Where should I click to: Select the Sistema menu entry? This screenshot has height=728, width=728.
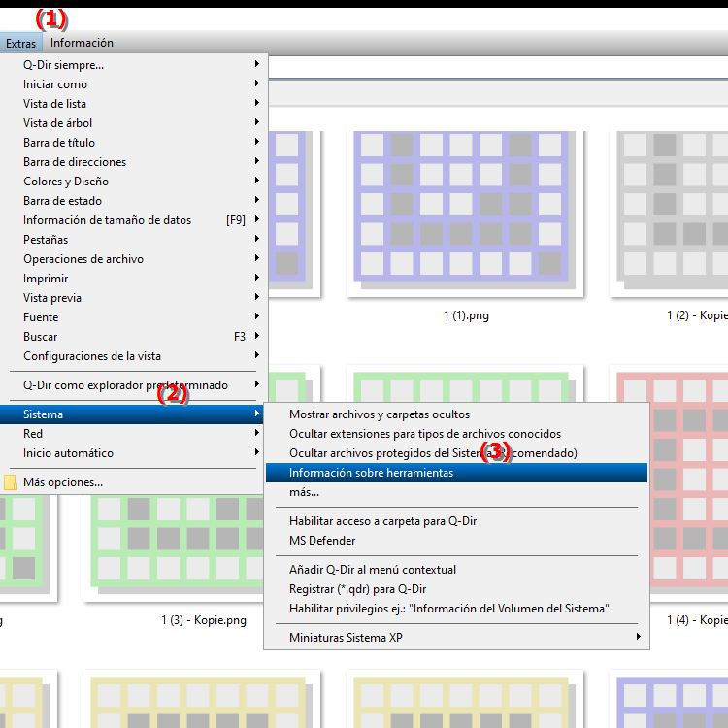click(x=132, y=414)
